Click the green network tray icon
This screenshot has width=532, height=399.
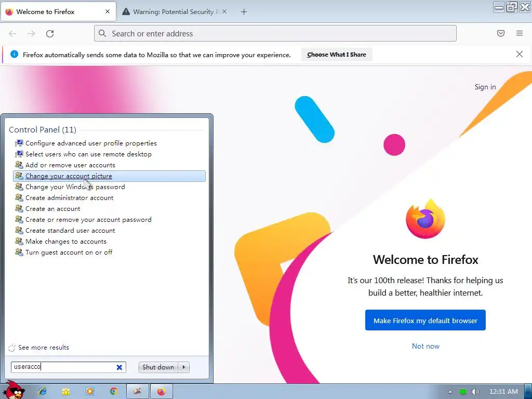463,392
